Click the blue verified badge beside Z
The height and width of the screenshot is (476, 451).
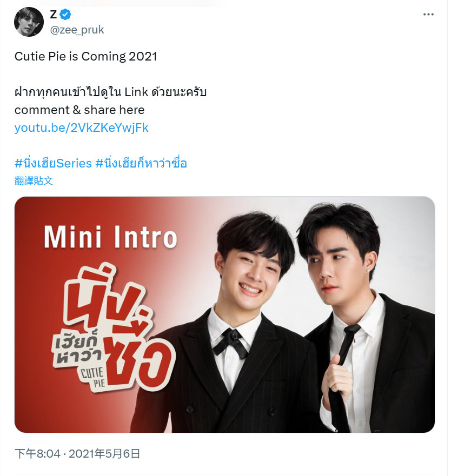(65, 14)
